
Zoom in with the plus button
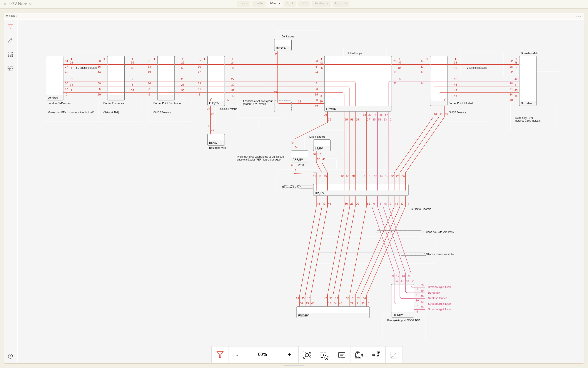[x=289, y=355]
